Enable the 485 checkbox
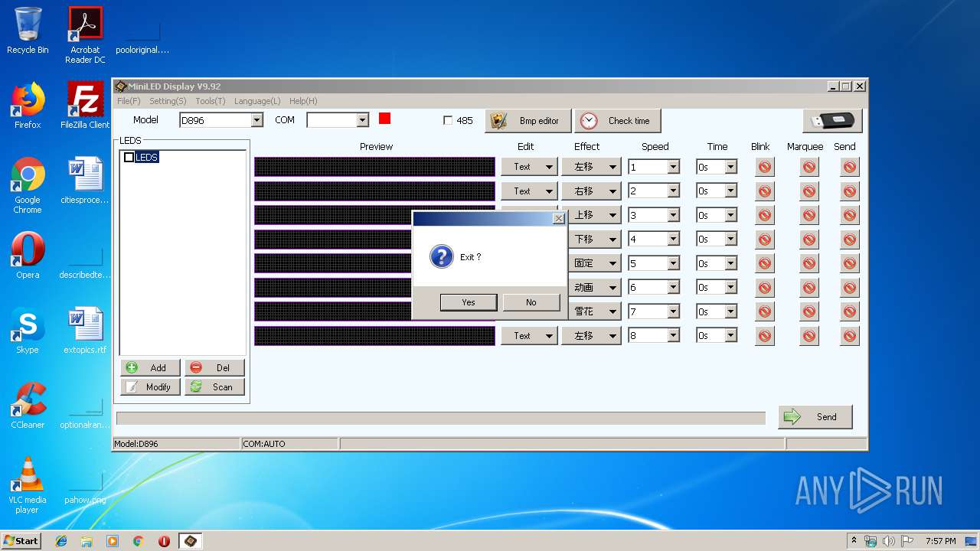Screen dimensions: 980x551 [x=448, y=120]
